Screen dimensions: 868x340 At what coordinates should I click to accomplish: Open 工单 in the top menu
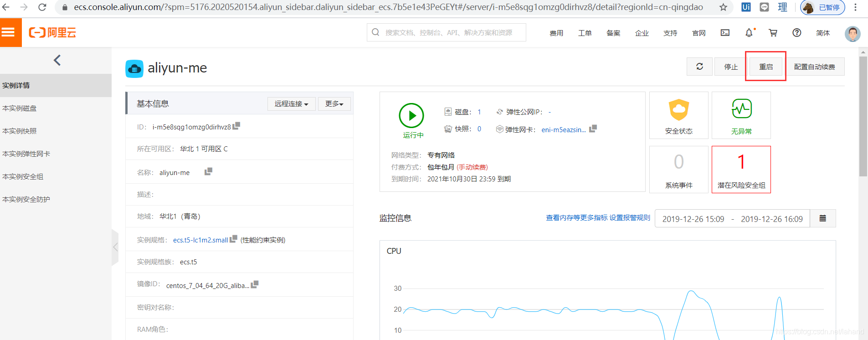585,33
